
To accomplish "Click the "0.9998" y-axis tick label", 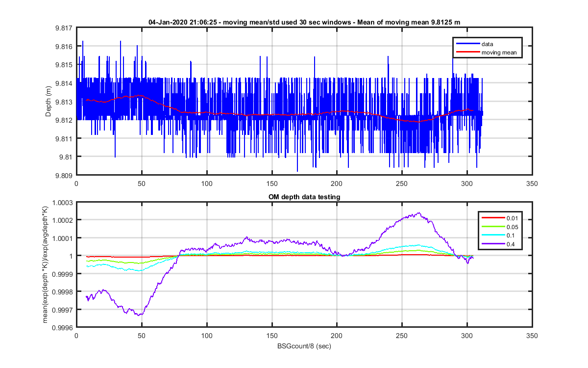I will coord(63,292).
